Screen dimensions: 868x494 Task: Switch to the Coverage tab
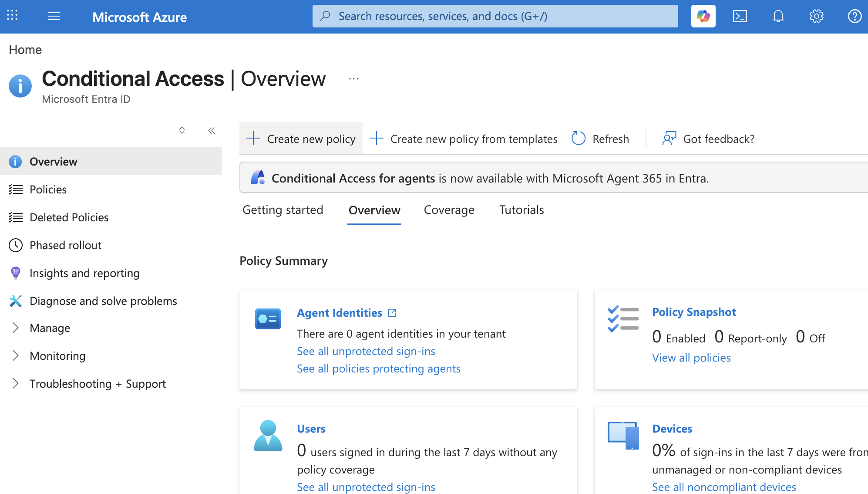(x=449, y=210)
